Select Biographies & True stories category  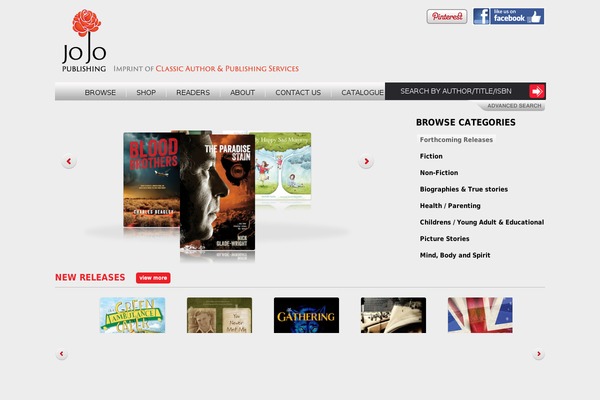[x=464, y=189]
